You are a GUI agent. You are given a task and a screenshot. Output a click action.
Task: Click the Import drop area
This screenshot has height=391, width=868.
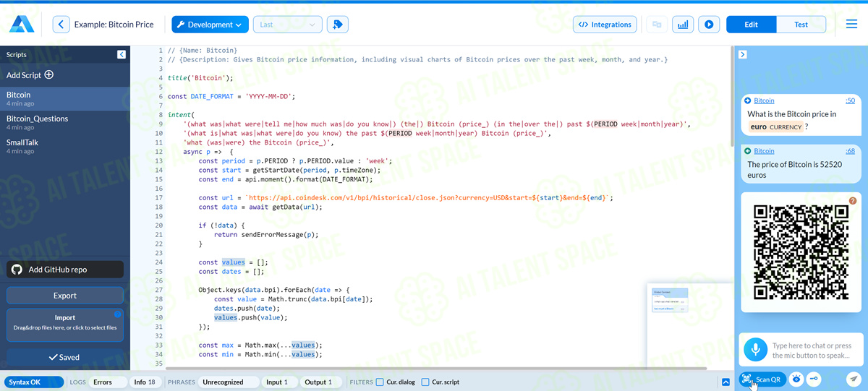click(x=65, y=325)
